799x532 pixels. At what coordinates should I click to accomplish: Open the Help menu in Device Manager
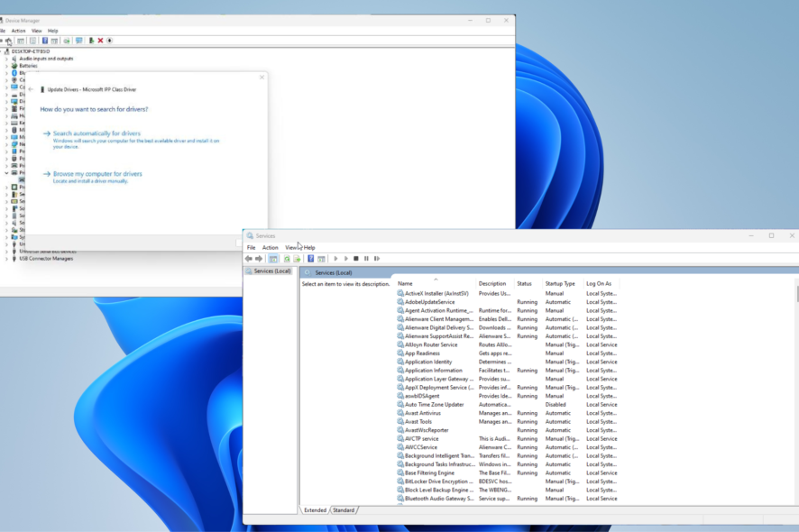pos(53,31)
